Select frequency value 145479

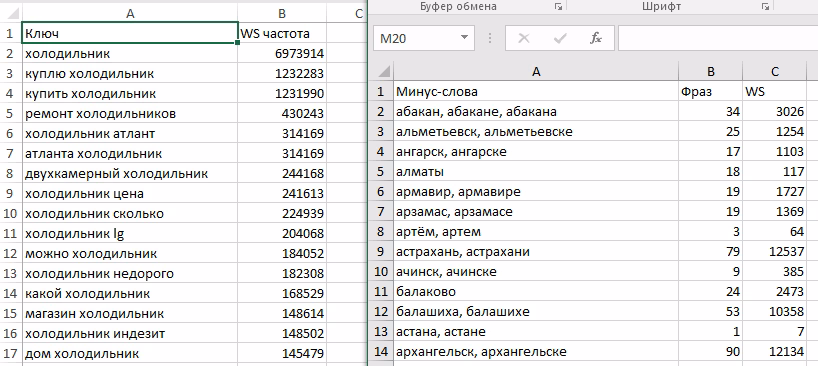click(x=282, y=353)
